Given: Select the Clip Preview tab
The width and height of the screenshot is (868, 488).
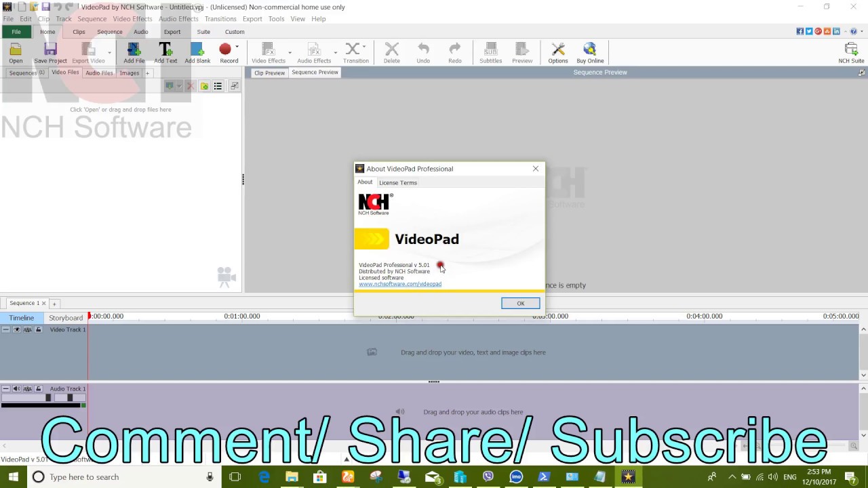Looking at the screenshot, I should [x=269, y=73].
